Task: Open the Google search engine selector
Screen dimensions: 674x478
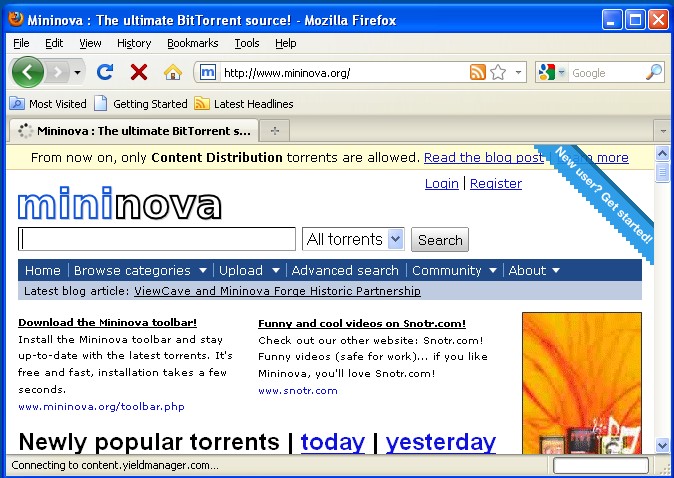Action: coord(553,72)
